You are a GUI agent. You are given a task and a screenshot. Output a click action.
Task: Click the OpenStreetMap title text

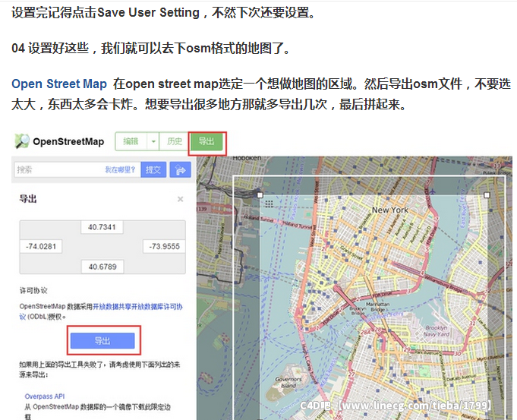coord(68,141)
